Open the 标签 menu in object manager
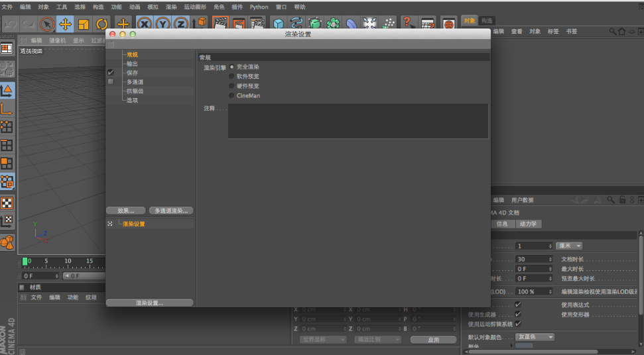 553,31
